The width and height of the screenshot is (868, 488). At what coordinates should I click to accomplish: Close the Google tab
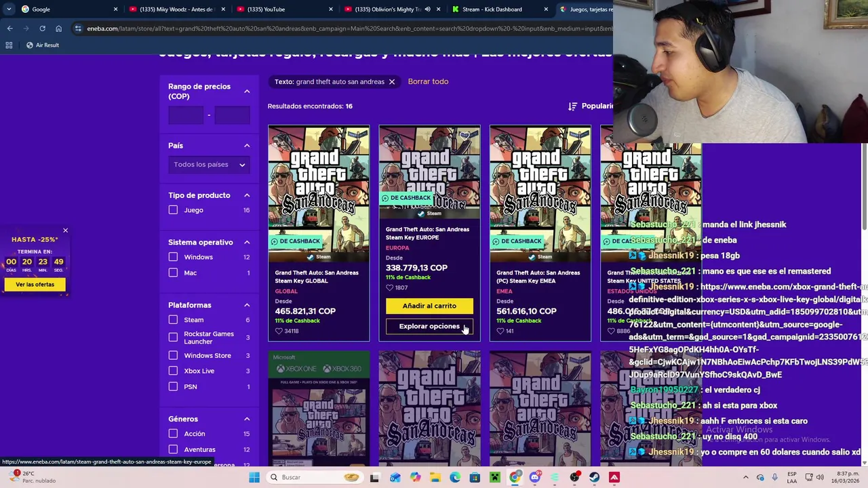click(115, 9)
